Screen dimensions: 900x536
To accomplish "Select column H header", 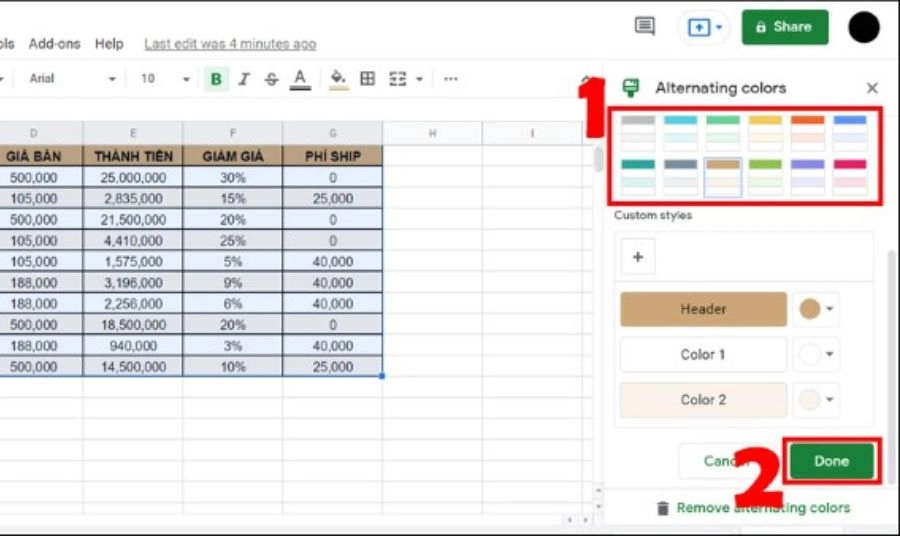I will pyautogui.click(x=432, y=133).
